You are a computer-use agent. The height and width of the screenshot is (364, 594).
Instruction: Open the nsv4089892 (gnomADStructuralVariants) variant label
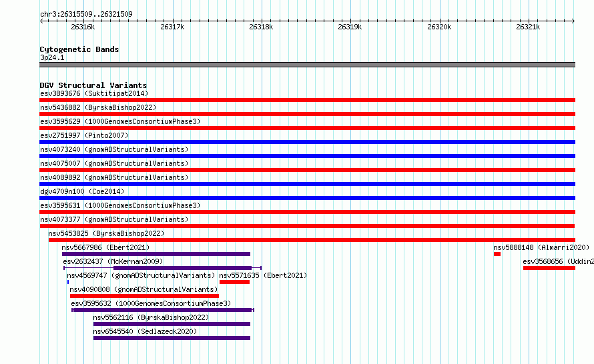point(114,177)
